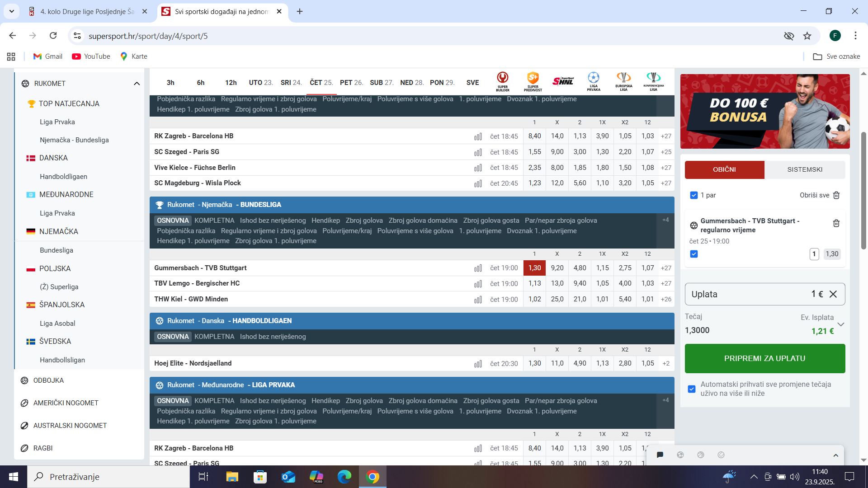Switch to the Sistemski bet slip tab
The height and width of the screenshot is (488, 868).
[805, 169]
